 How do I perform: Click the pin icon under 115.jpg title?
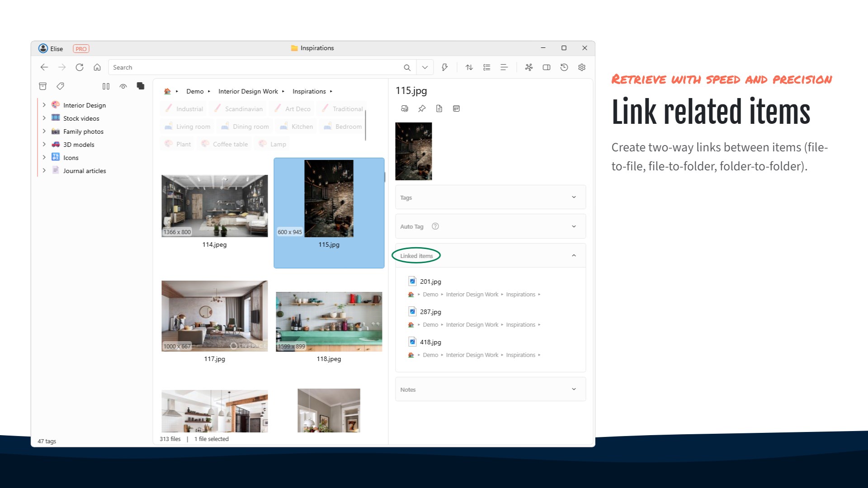pyautogui.click(x=422, y=108)
